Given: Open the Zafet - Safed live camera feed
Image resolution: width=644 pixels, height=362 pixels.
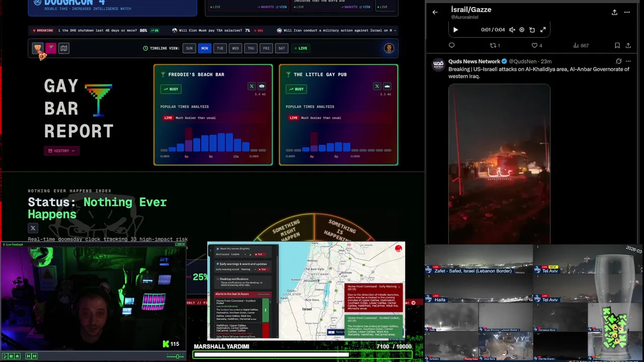Looking at the screenshot, I should (x=478, y=259).
